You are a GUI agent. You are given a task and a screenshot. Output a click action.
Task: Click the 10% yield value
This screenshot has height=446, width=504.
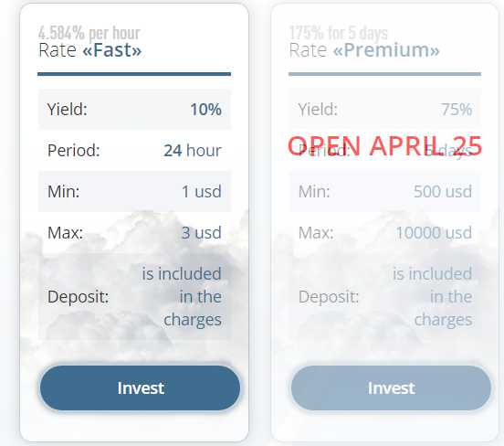[205, 110]
